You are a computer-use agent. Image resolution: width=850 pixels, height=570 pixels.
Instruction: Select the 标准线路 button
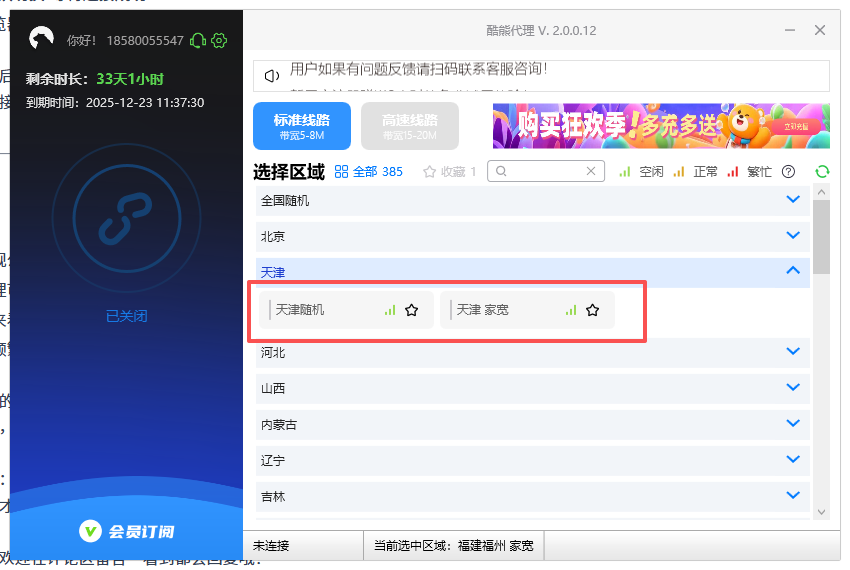(302, 126)
